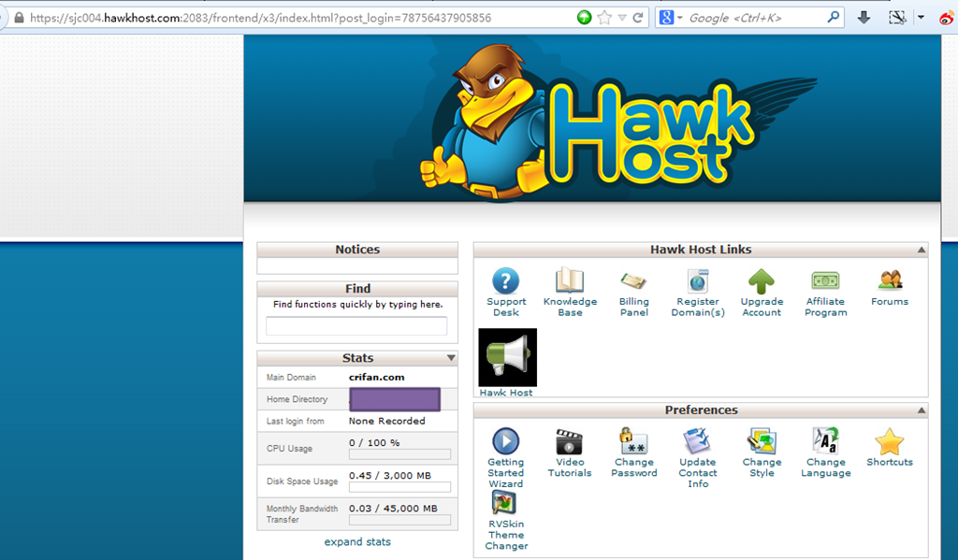Click the Find functions search field
This screenshot has width=958, height=560.
pos(356,325)
